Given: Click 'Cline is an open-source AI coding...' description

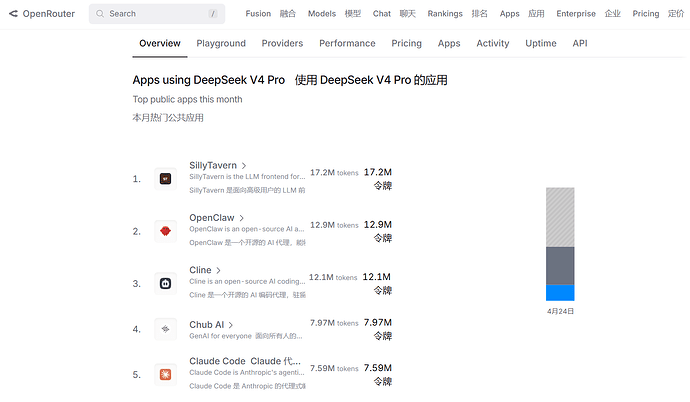Looking at the screenshot, I should (247, 281).
